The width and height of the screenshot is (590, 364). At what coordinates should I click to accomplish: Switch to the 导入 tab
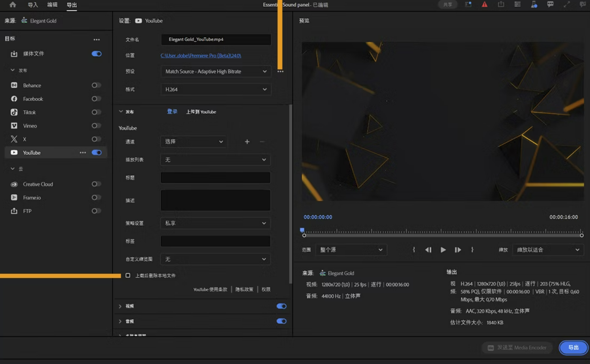click(x=33, y=5)
